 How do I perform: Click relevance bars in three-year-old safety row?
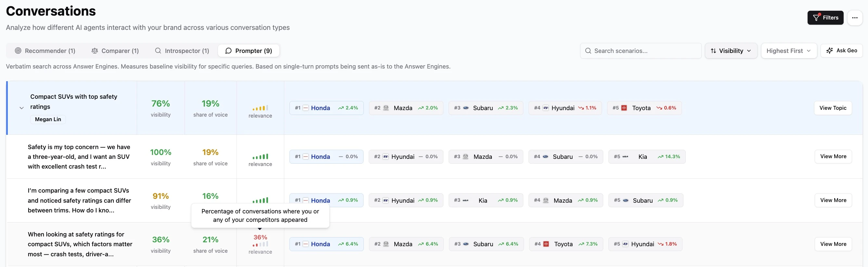point(260,157)
